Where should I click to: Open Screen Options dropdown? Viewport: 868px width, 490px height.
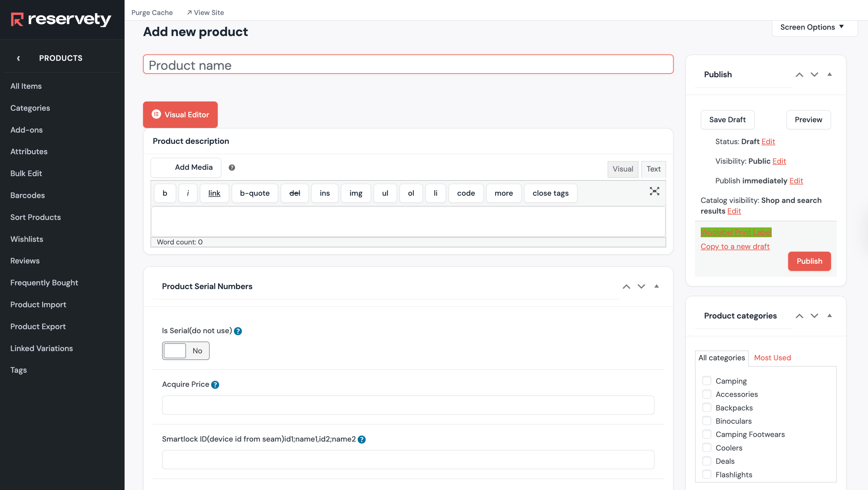815,27
